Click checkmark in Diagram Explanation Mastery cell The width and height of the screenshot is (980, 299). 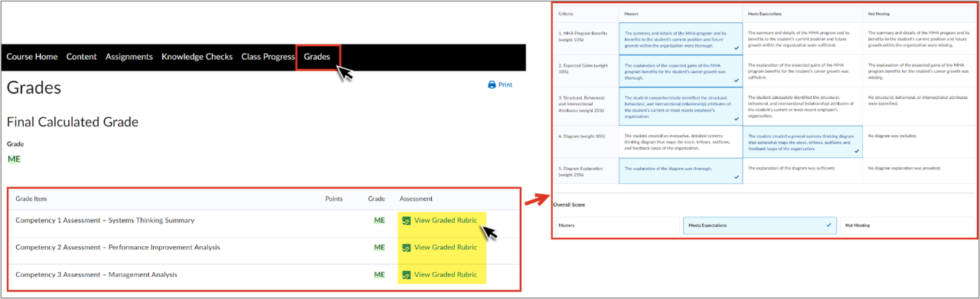(x=736, y=177)
